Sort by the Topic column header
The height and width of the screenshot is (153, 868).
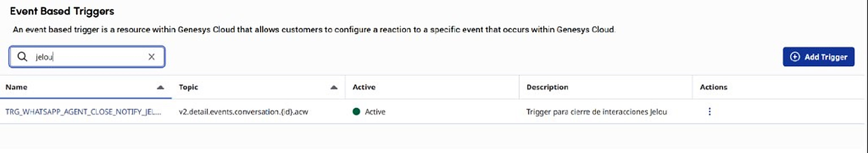188,87
